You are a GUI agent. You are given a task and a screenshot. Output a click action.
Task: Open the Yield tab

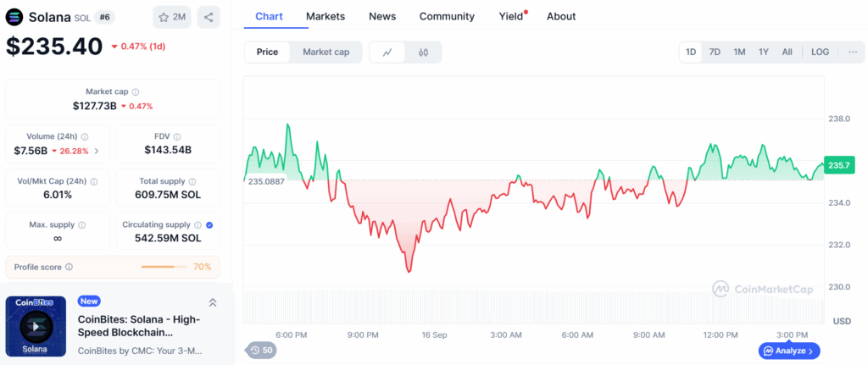coord(511,17)
